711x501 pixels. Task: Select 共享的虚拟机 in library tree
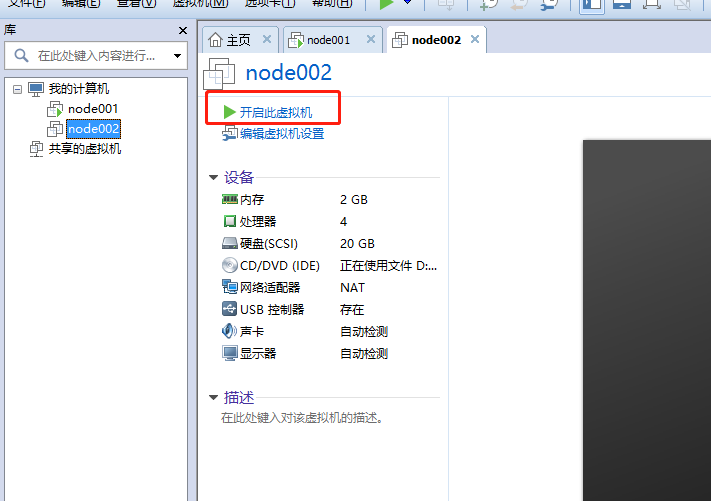tap(84, 149)
